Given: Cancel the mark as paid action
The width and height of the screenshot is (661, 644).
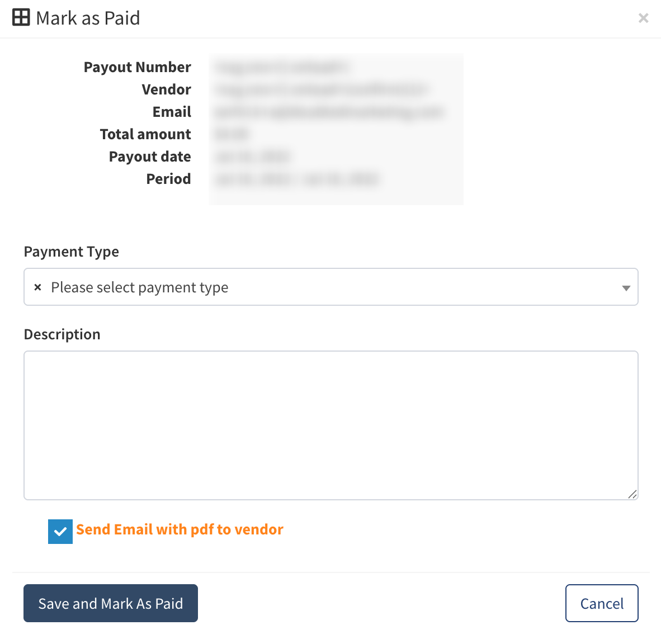Looking at the screenshot, I should tap(602, 603).
